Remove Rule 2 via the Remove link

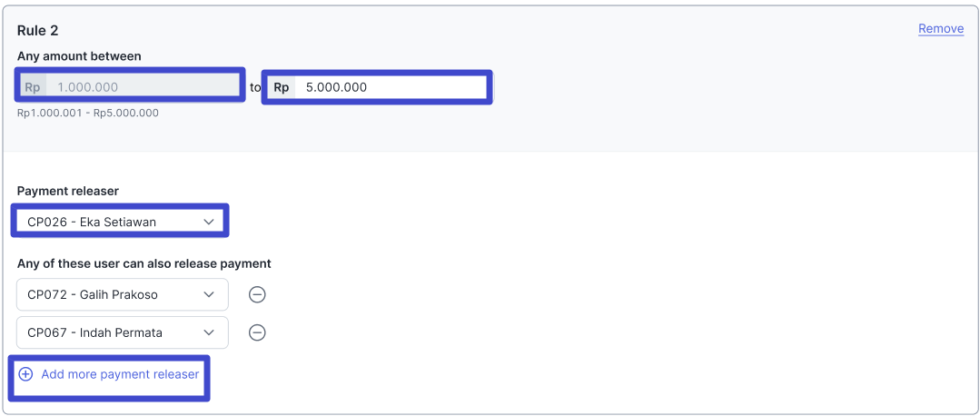940,29
